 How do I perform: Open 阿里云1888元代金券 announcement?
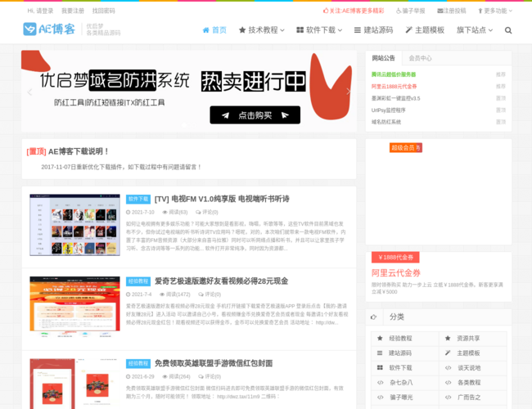pos(394,86)
